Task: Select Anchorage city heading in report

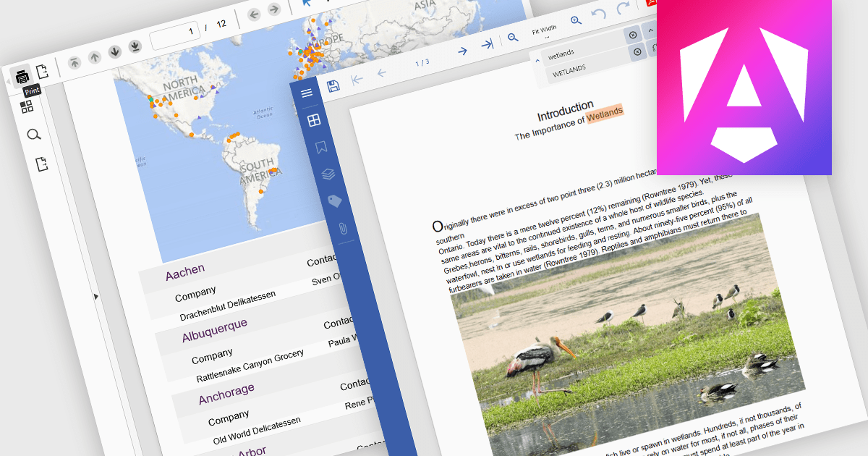Action: (x=226, y=392)
